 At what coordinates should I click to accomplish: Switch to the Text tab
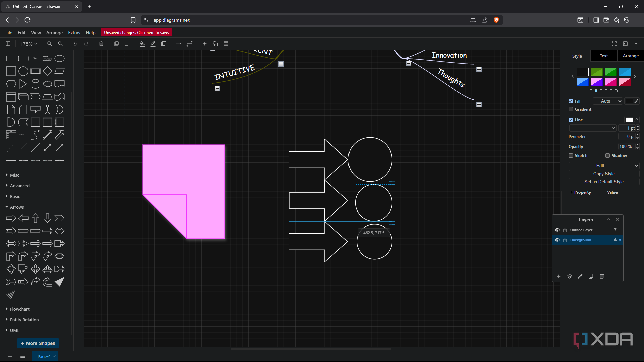(x=604, y=56)
